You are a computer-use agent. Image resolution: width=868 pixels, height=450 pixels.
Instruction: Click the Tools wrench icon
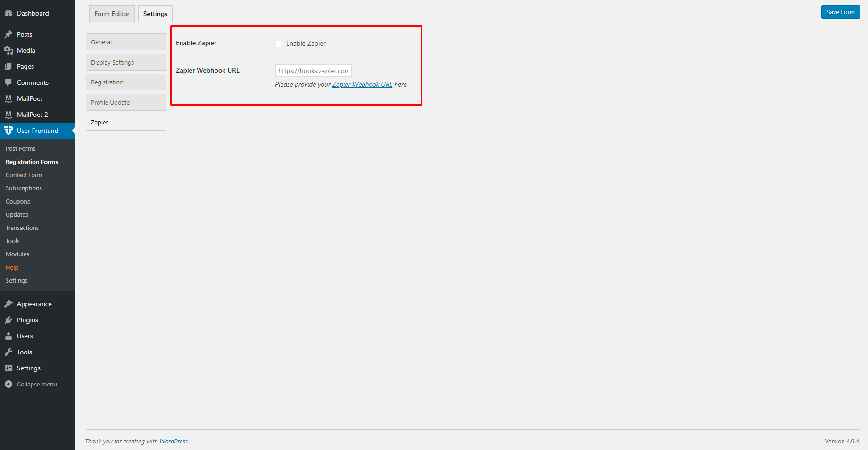[x=8, y=352]
